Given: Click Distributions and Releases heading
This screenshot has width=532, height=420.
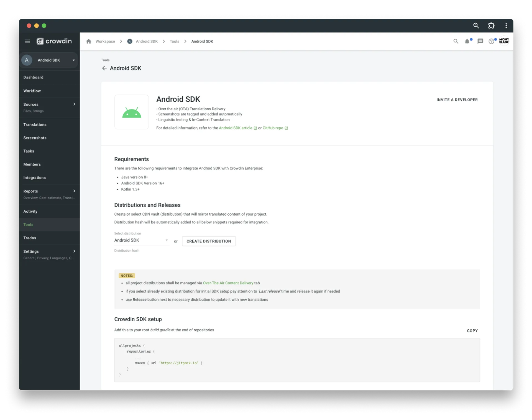Looking at the screenshot, I should pyautogui.click(x=147, y=205).
